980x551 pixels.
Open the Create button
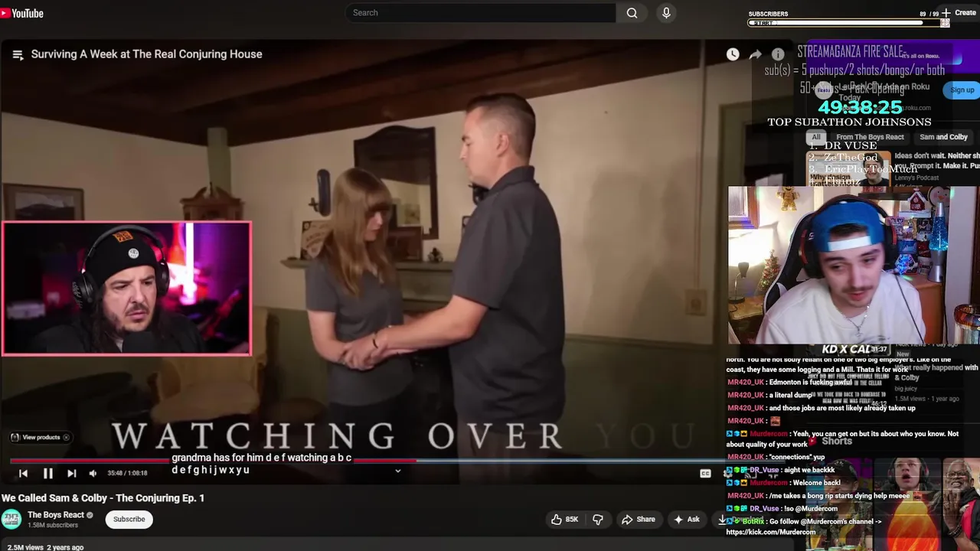959,13
